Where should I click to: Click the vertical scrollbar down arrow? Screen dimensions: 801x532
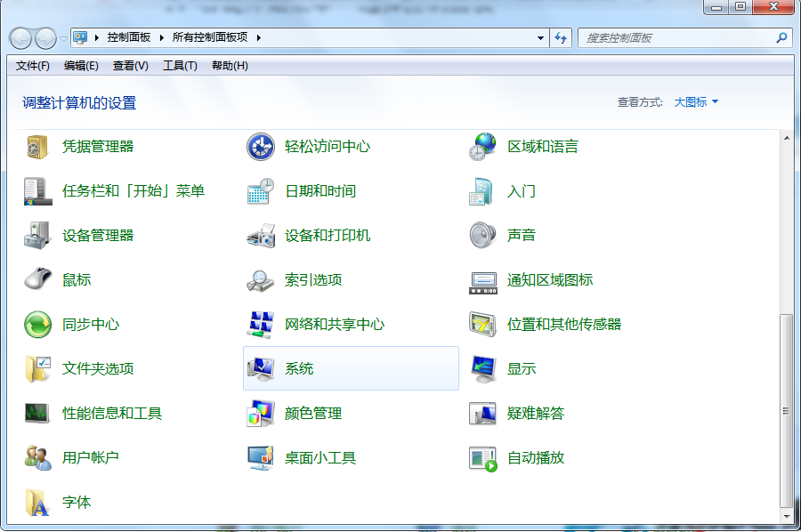coord(787,517)
